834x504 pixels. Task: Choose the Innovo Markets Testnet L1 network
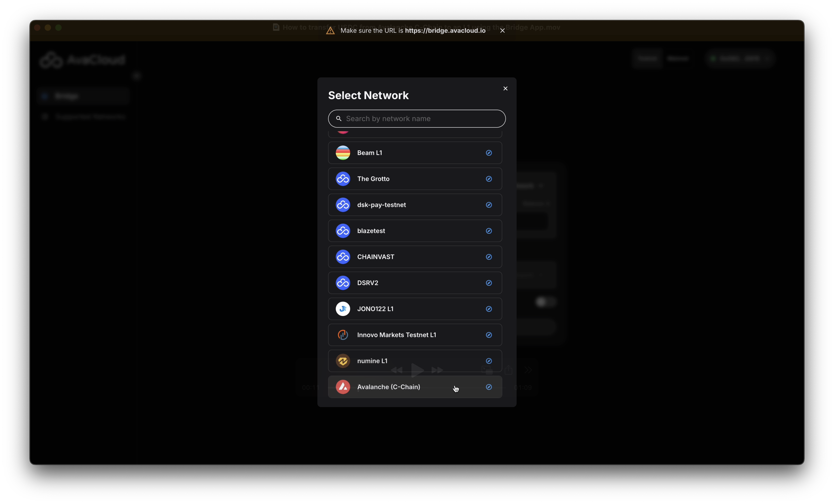click(396, 335)
